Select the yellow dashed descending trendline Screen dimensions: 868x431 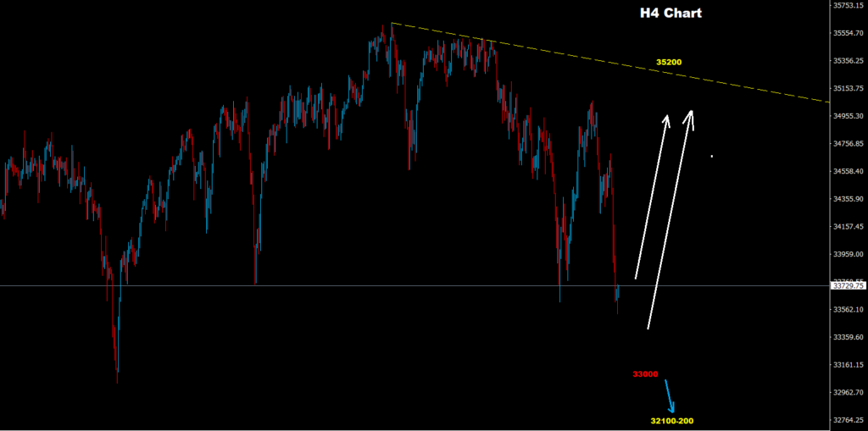(610, 63)
